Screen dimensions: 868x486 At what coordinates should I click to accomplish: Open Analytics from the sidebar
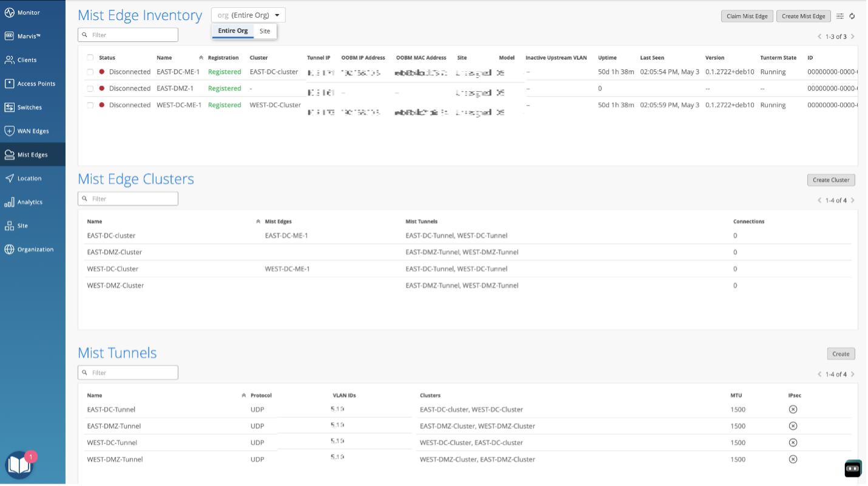coord(30,202)
